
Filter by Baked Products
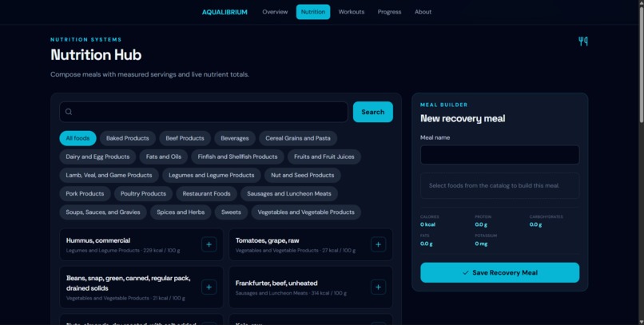[127, 138]
